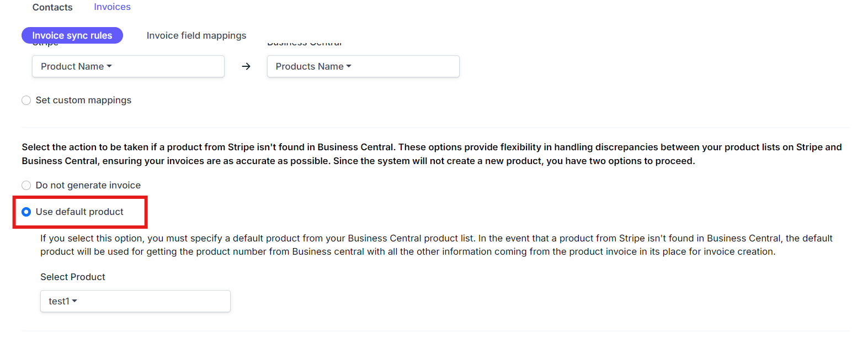This screenshot has width=868, height=342.
Task: Click the caret icon after test1
Action: pyautogui.click(x=74, y=301)
